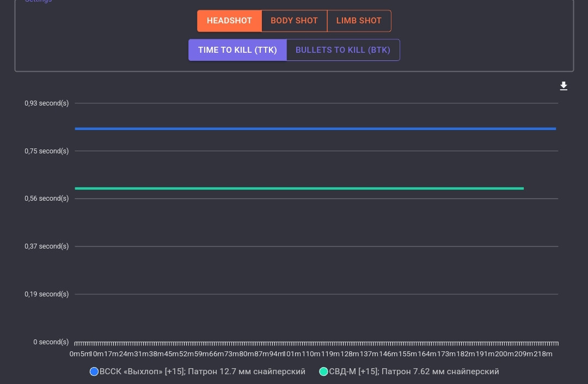Screen dimensions: 588x384
Task: Switch to LIMB SHOT mode
Action: (x=359, y=21)
